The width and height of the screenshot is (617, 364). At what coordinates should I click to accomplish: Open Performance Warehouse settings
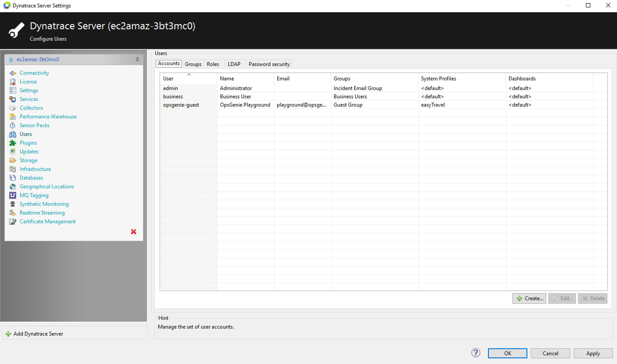point(48,116)
